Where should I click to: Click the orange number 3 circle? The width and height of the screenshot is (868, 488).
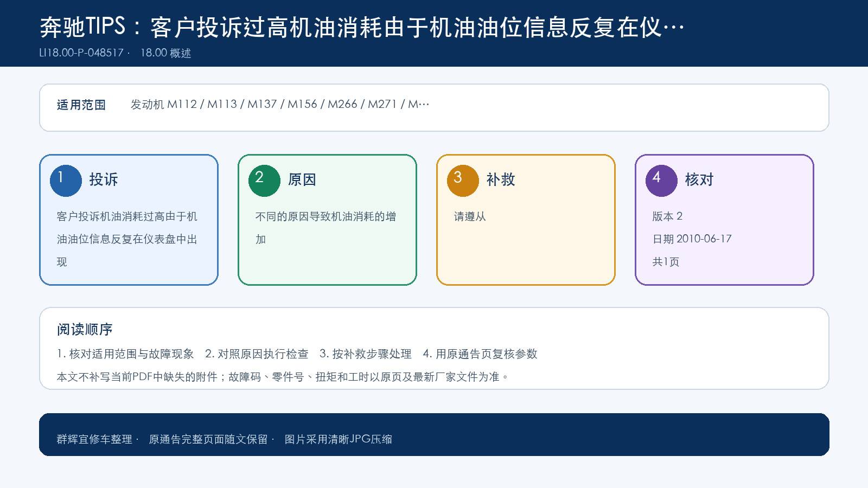pyautogui.click(x=463, y=181)
